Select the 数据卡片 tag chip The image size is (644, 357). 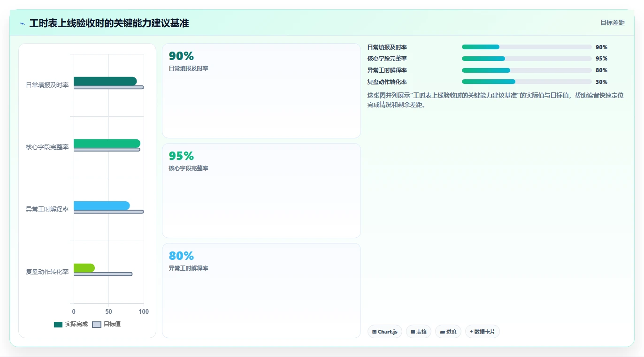483,332
